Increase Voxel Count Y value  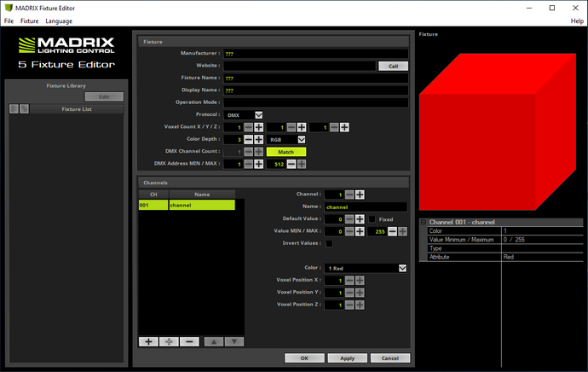point(302,127)
